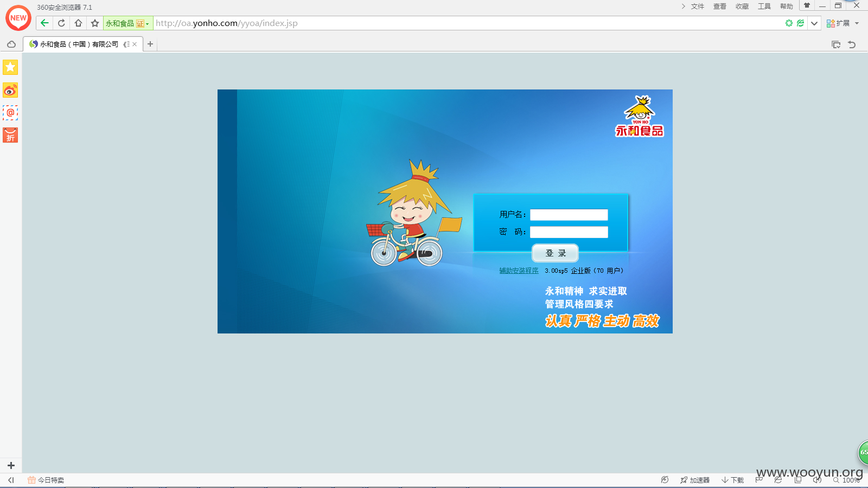Click the circular plus status bar icon
This screenshot has width=868, height=488.
coord(665,480)
